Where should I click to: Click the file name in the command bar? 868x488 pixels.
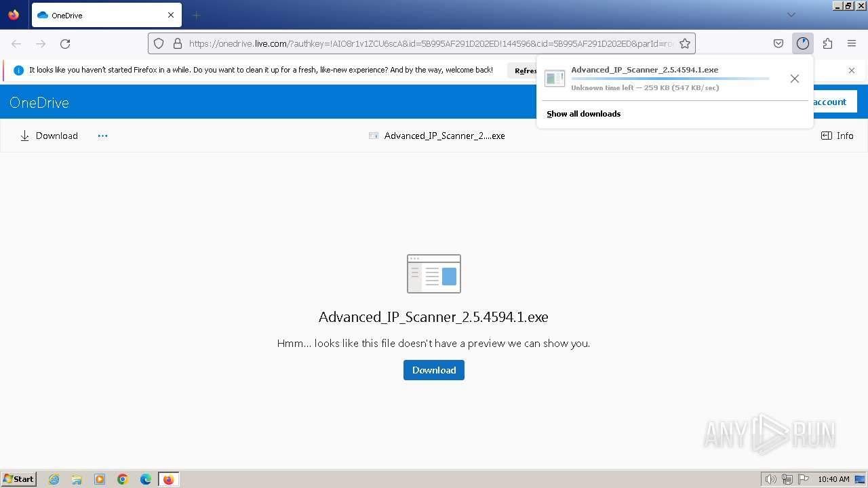(x=445, y=136)
